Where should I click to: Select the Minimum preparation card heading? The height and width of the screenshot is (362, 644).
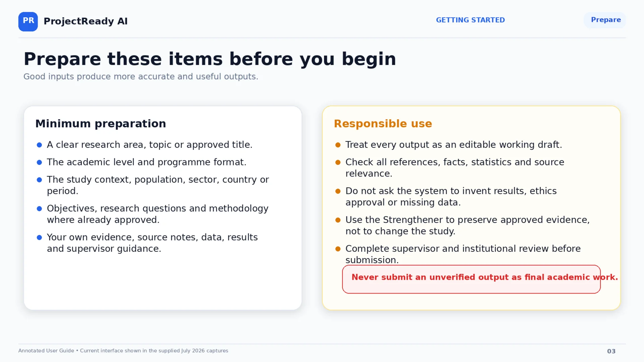[101, 124]
